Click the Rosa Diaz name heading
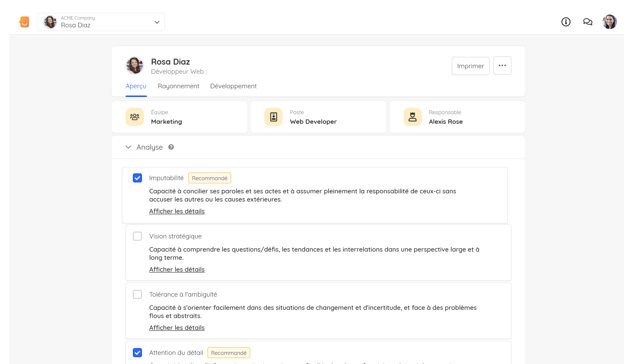The width and height of the screenshot is (637, 364). pos(170,62)
